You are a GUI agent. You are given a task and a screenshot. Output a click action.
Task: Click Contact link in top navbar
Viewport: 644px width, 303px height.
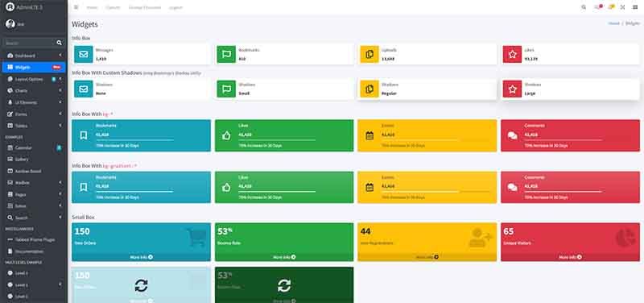coord(113,7)
